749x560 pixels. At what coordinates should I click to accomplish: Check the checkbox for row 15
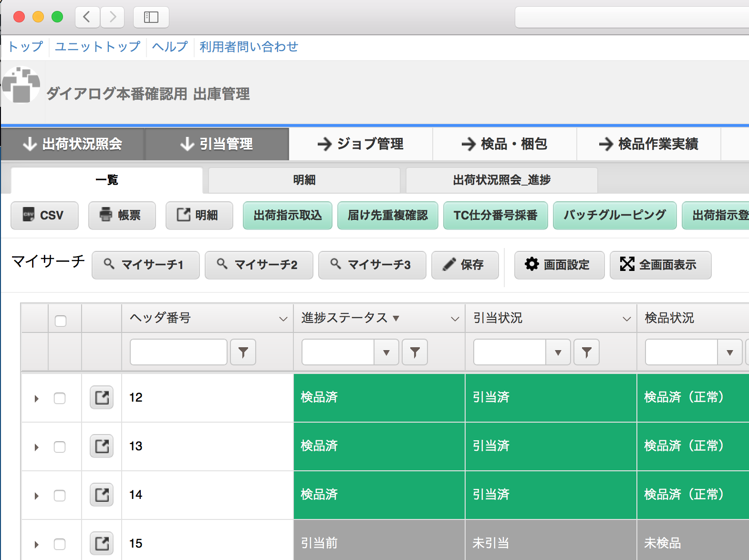click(60, 544)
